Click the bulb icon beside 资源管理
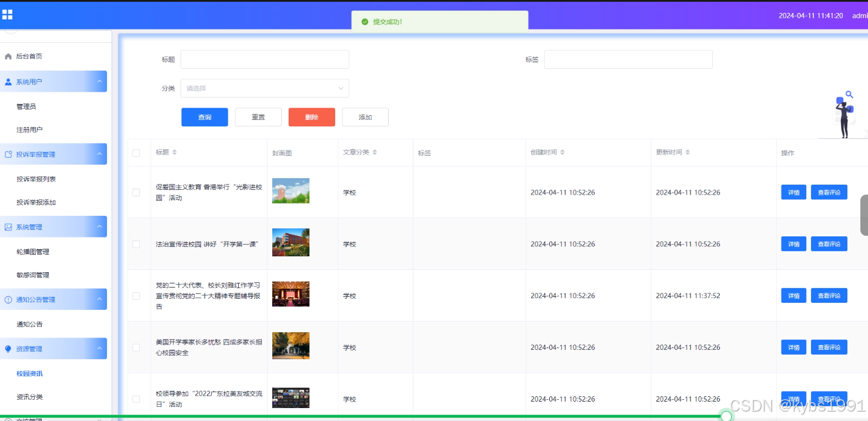Image resolution: width=868 pixels, height=421 pixels. pyautogui.click(x=8, y=349)
